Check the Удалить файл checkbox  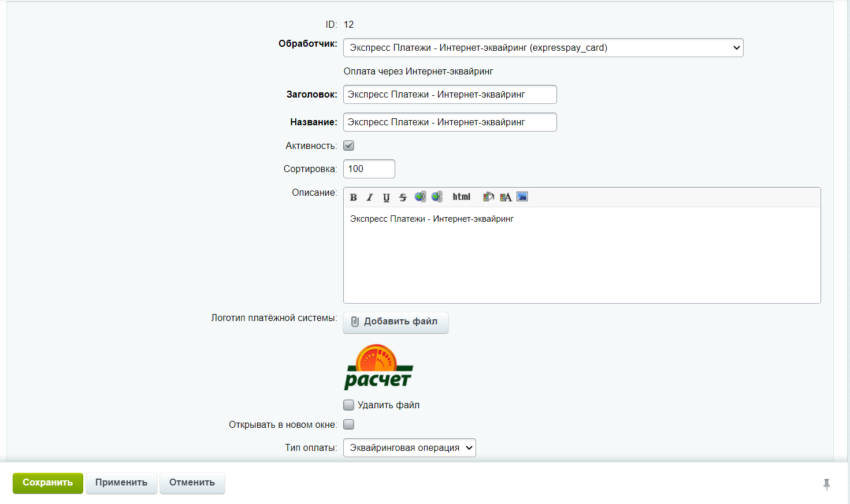pyautogui.click(x=349, y=405)
